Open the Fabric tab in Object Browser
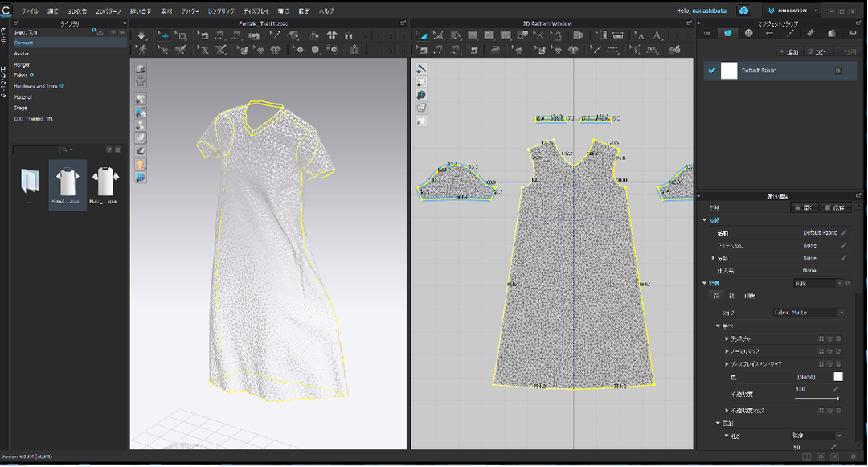 tap(727, 33)
